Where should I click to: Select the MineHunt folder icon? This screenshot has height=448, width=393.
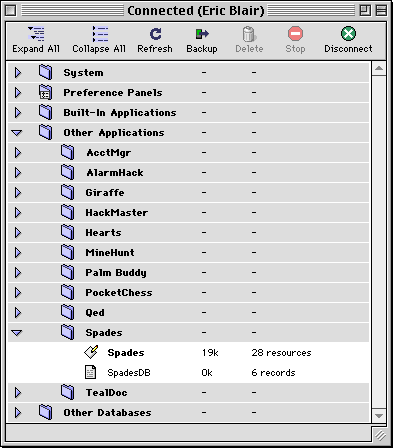point(68,252)
